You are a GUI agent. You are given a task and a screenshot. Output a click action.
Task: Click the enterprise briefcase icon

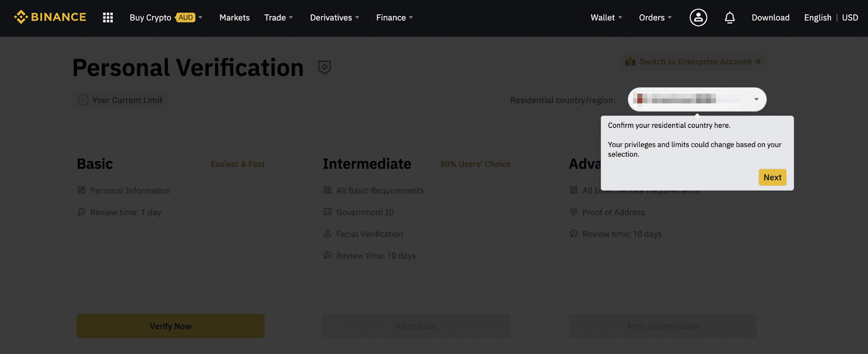click(x=630, y=61)
